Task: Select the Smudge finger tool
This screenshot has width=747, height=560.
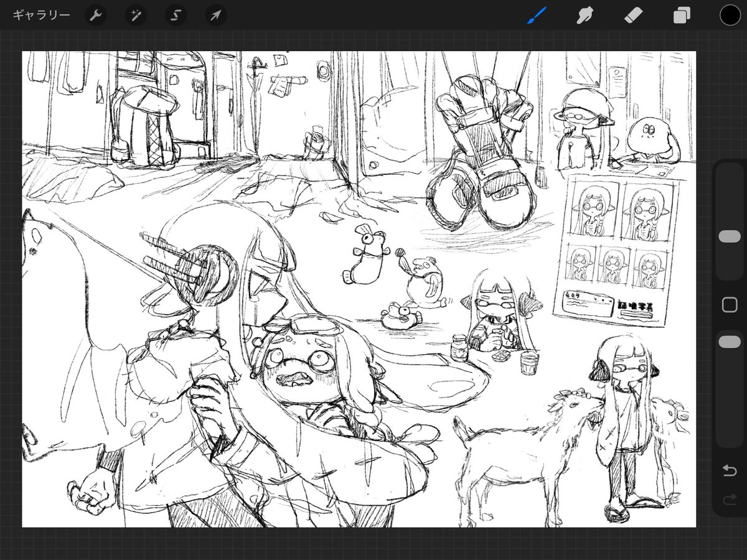Action: [585, 15]
